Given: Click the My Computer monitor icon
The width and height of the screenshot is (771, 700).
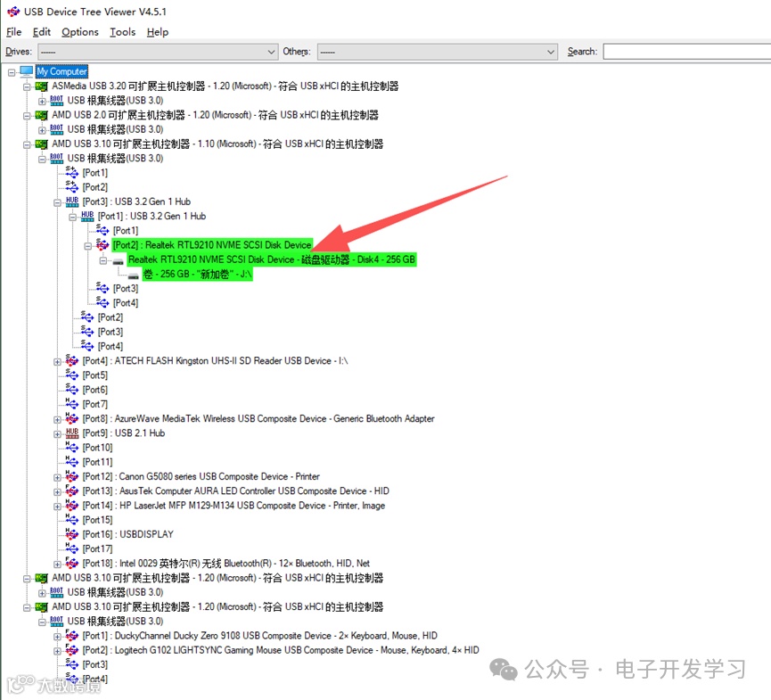Looking at the screenshot, I should (x=27, y=72).
